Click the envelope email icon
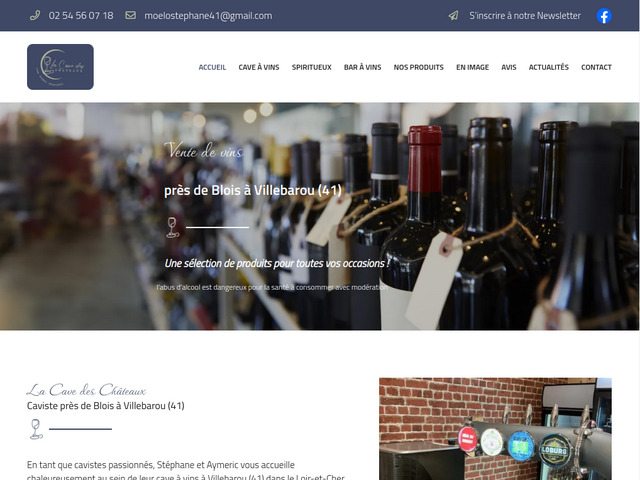The image size is (640, 480). 130,16
